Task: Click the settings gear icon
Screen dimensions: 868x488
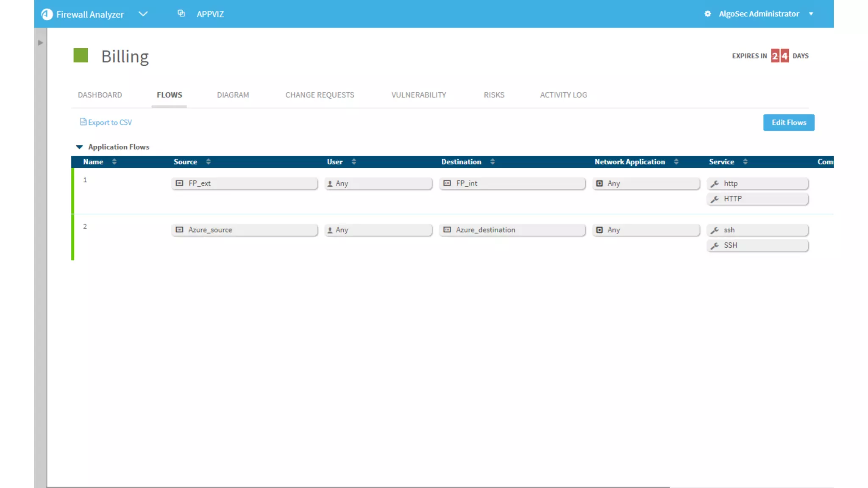Action: tap(707, 14)
